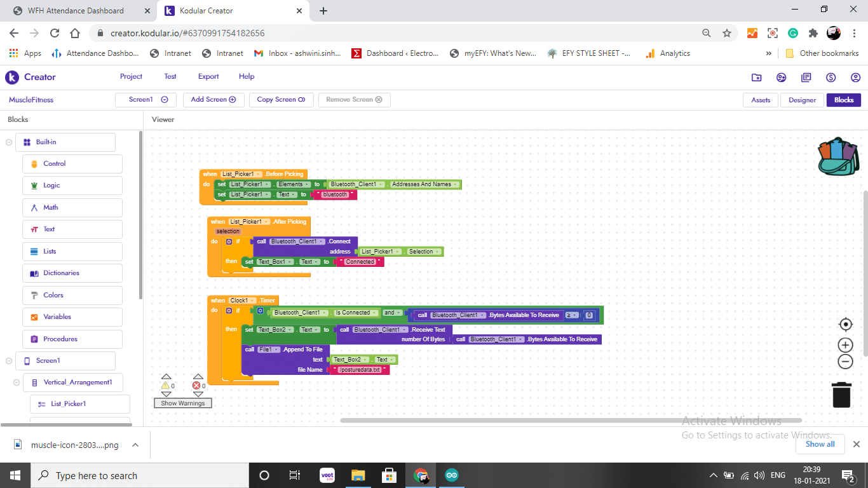Click the dollar sign icon in header
Image resolution: width=868 pixels, height=488 pixels.
(831, 78)
